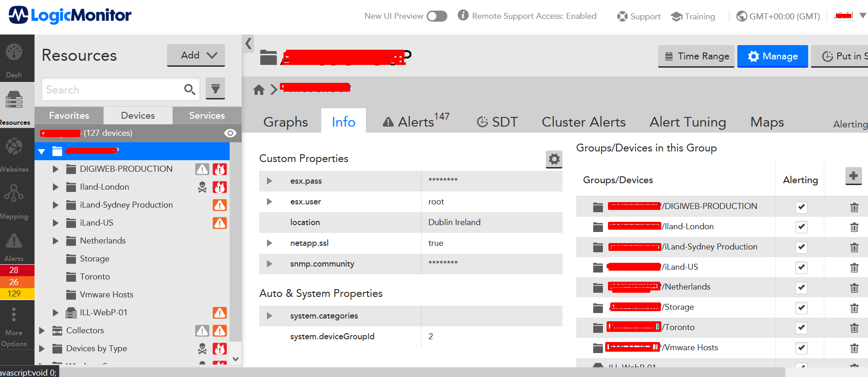Delete the Toronto group row
The width and height of the screenshot is (868, 377).
854,328
